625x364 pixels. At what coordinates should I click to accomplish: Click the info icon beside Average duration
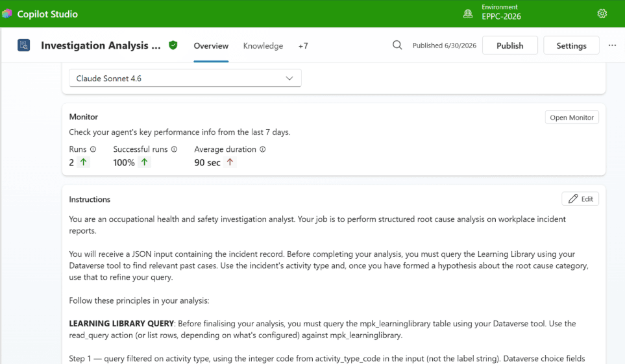coord(263,149)
